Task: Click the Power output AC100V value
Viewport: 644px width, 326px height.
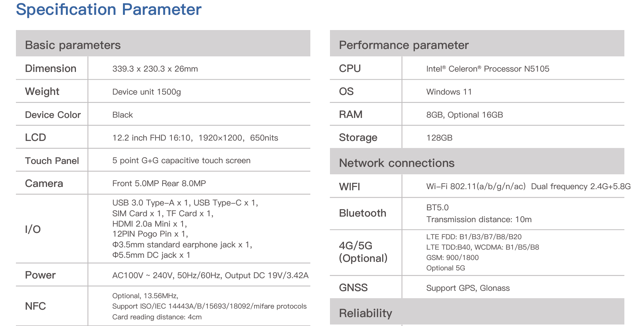Action: [210, 276]
